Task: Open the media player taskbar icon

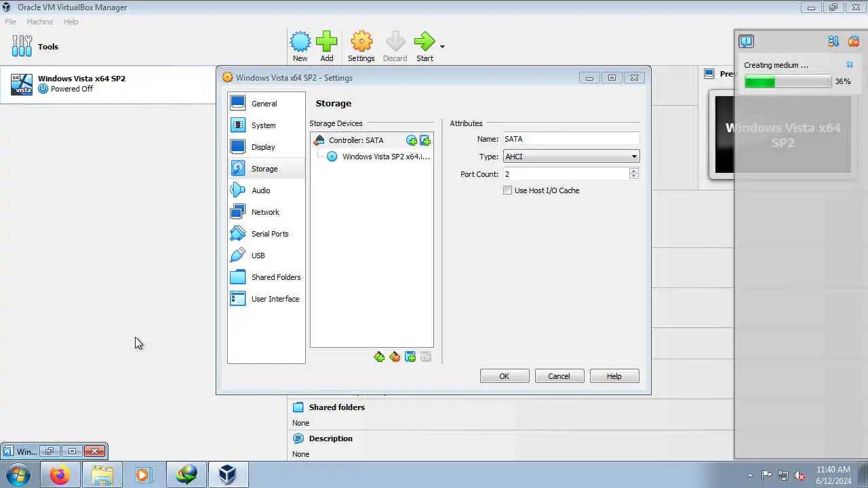Action: tap(143, 475)
